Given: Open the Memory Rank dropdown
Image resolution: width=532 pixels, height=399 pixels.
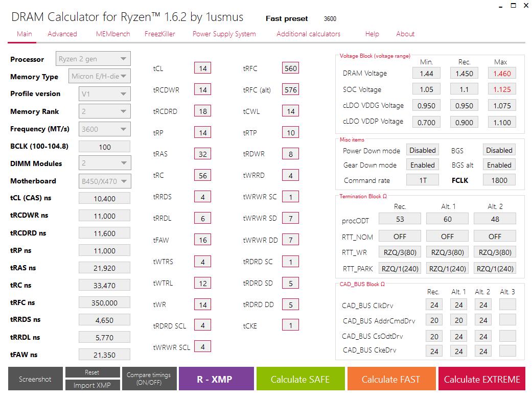Looking at the screenshot, I should (104, 111).
